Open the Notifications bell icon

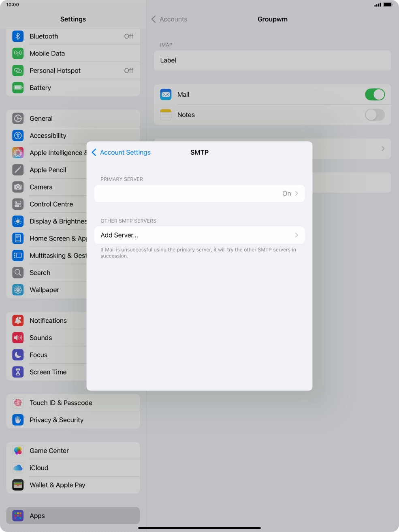tap(18, 321)
